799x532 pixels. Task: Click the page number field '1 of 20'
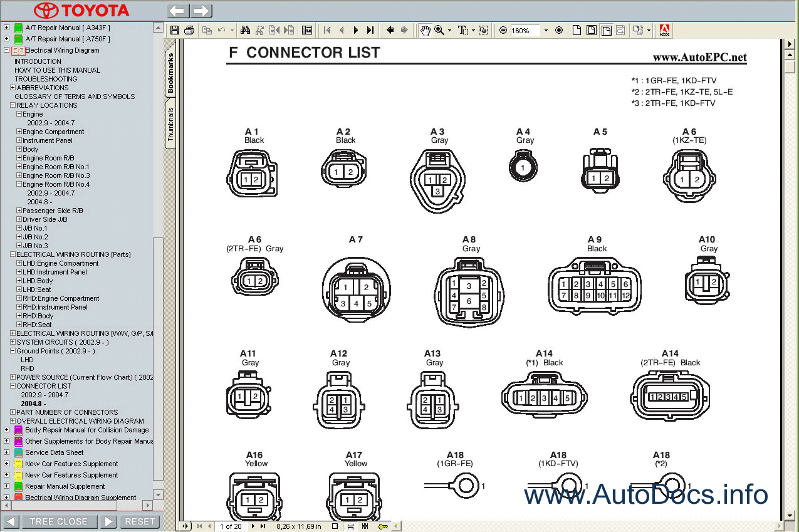(x=231, y=526)
